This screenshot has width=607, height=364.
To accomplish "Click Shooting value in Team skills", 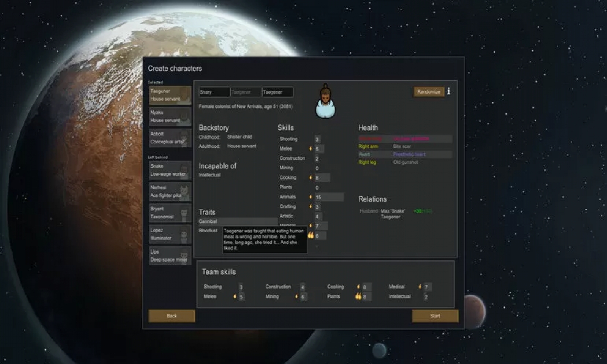I will click(241, 287).
